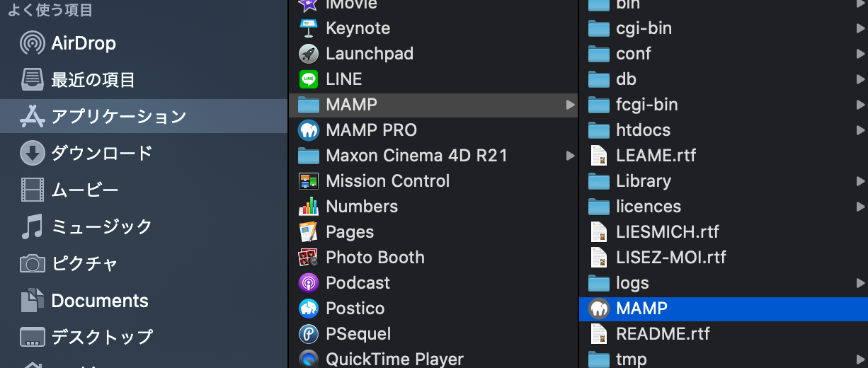
Task: Select the Numbers chart icon
Action: tap(308, 207)
